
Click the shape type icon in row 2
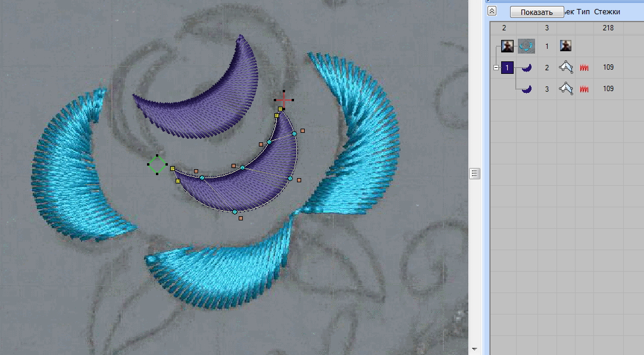coord(566,68)
